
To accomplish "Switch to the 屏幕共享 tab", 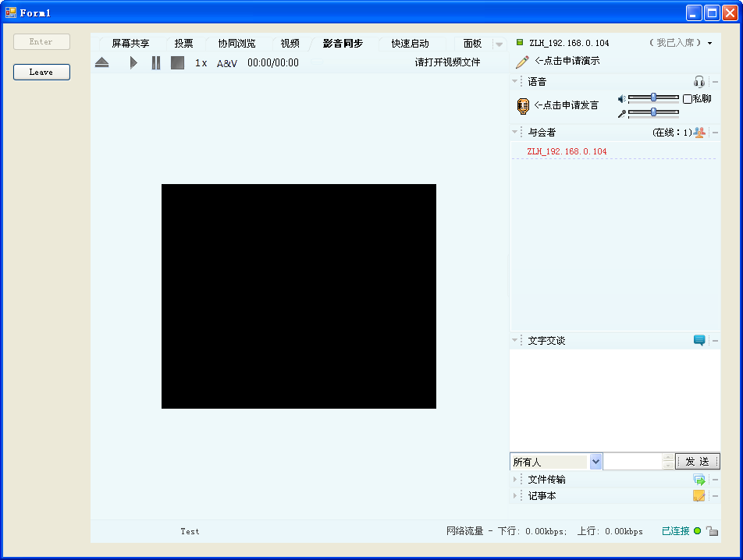I will pyautogui.click(x=130, y=44).
